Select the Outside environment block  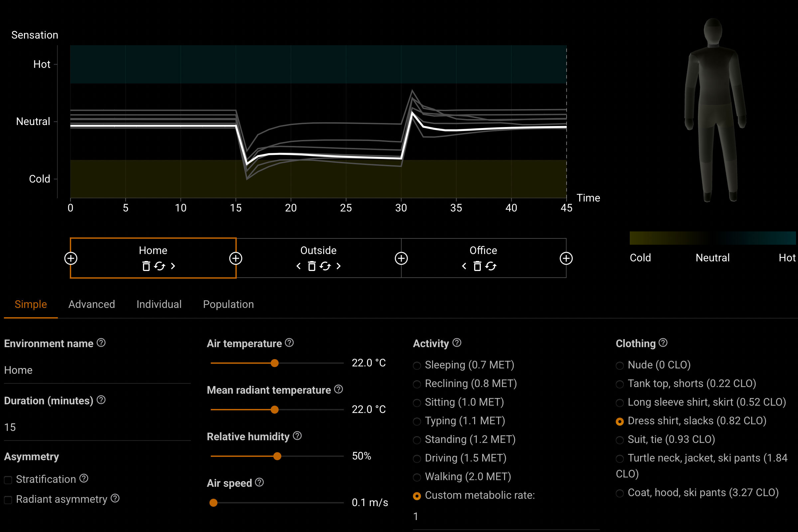coord(318,250)
